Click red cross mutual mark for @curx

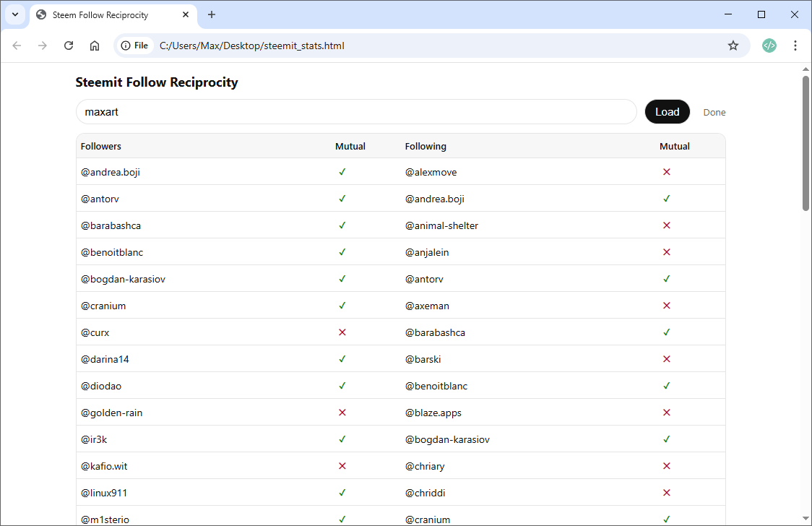click(342, 332)
